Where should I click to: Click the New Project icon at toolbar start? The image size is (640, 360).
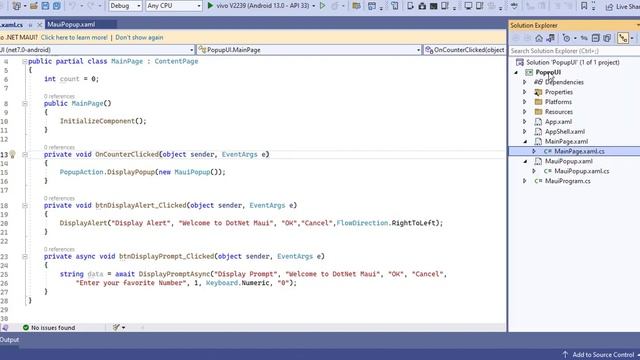(17, 6)
